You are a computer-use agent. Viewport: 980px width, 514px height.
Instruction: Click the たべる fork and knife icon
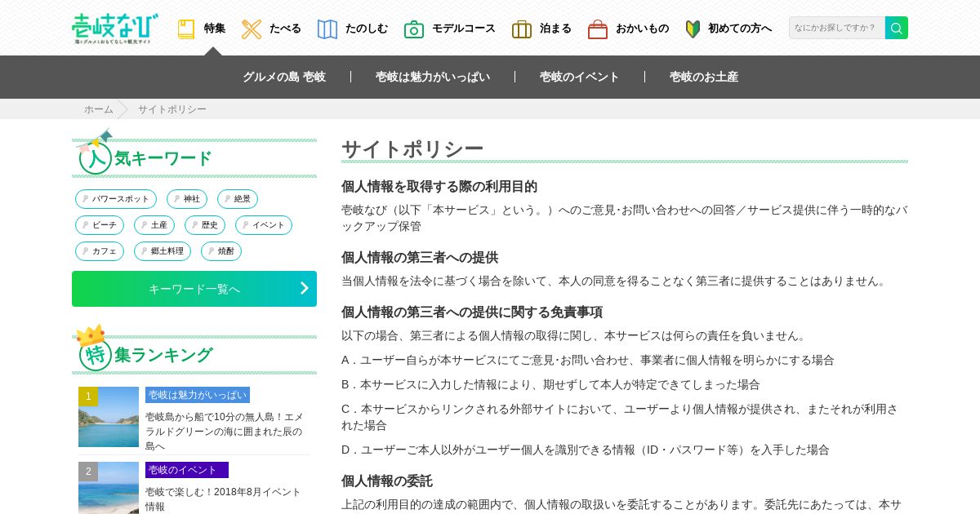pyautogui.click(x=252, y=29)
